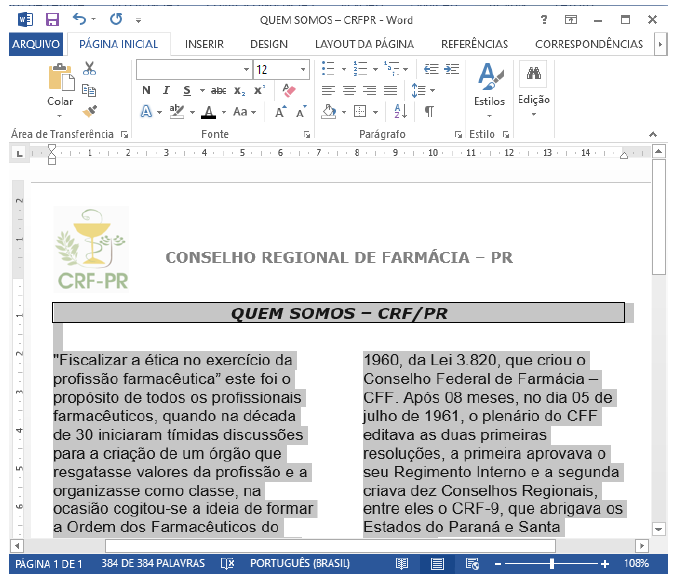The height and width of the screenshot is (582, 676).
Task: Open borders dropdown arrow
Action: pyautogui.click(x=376, y=112)
